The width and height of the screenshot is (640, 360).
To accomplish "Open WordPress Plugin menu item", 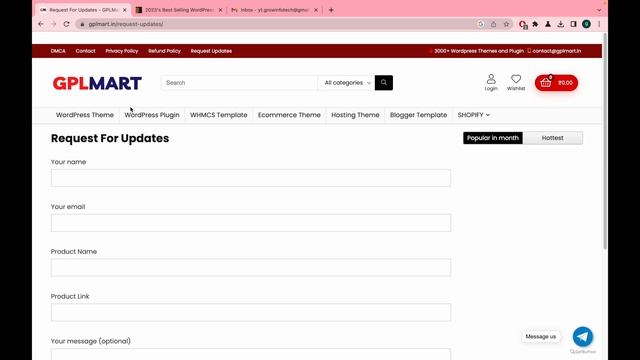I will click(x=152, y=115).
